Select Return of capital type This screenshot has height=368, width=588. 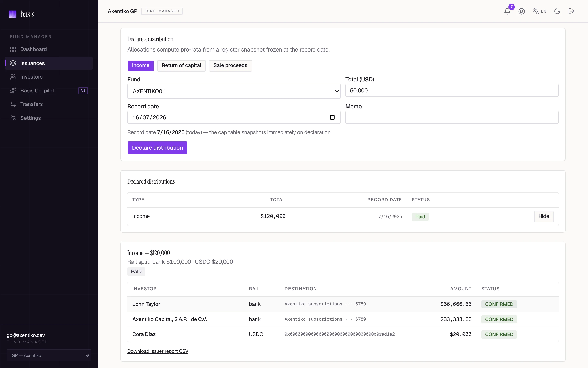coord(181,65)
